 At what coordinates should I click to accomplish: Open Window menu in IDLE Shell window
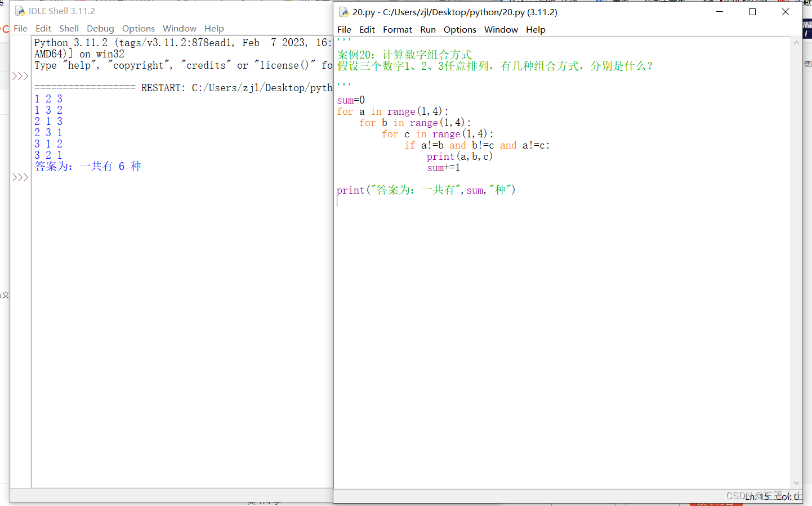tap(180, 28)
